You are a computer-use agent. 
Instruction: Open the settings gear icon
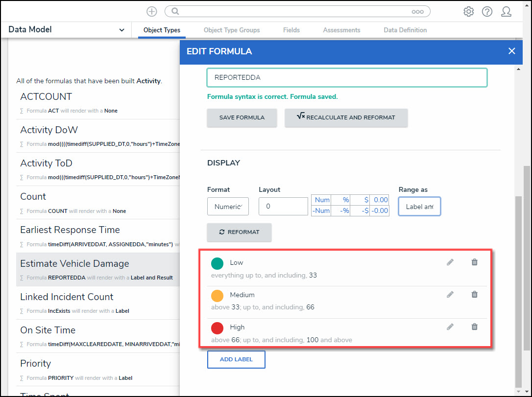[468, 11]
